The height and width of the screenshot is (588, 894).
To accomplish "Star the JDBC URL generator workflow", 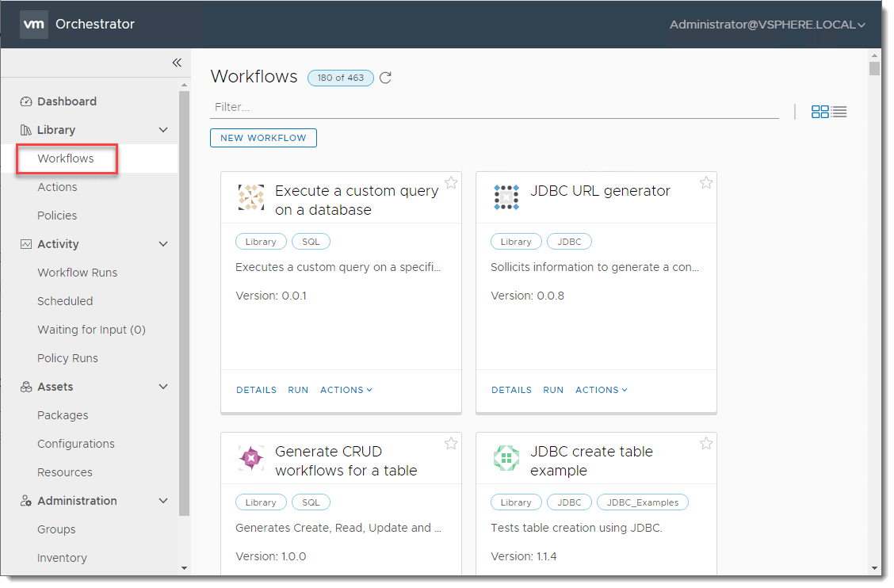I will coord(706,183).
